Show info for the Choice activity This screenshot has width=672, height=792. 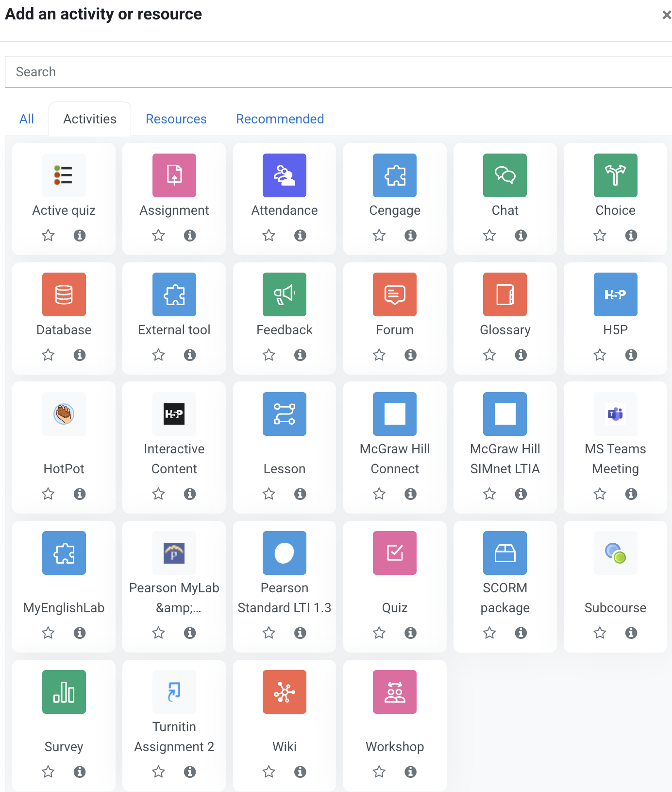631,236
